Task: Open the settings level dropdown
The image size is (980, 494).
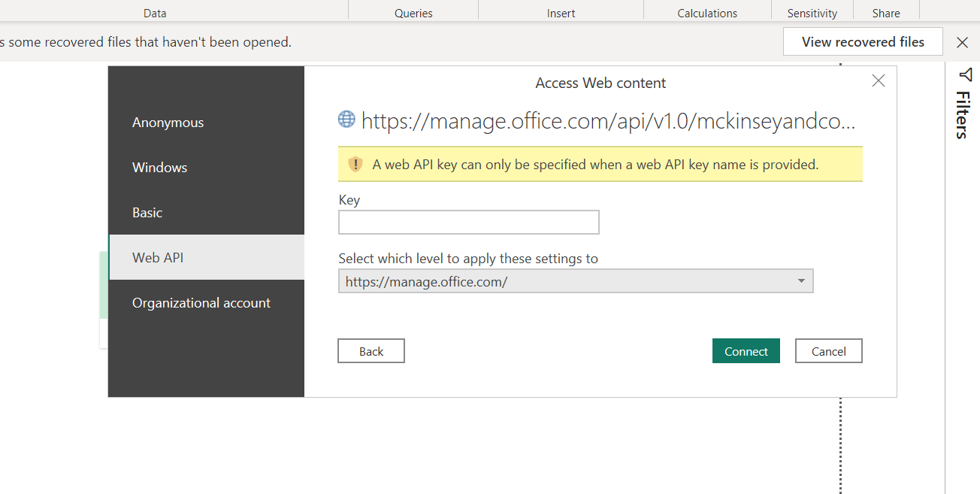Action: (576, 282)
